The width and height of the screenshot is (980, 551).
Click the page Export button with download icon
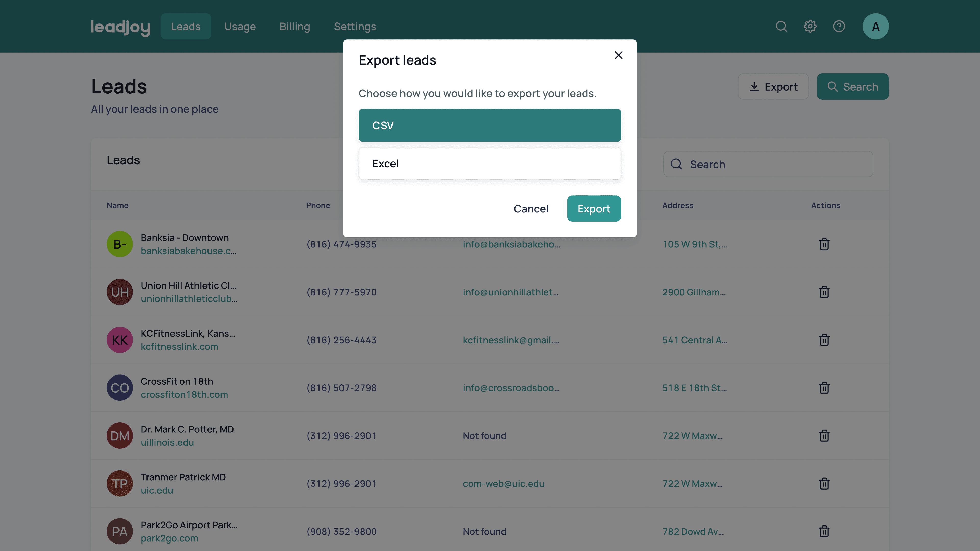pyautogui.click(x=773, y=87)
